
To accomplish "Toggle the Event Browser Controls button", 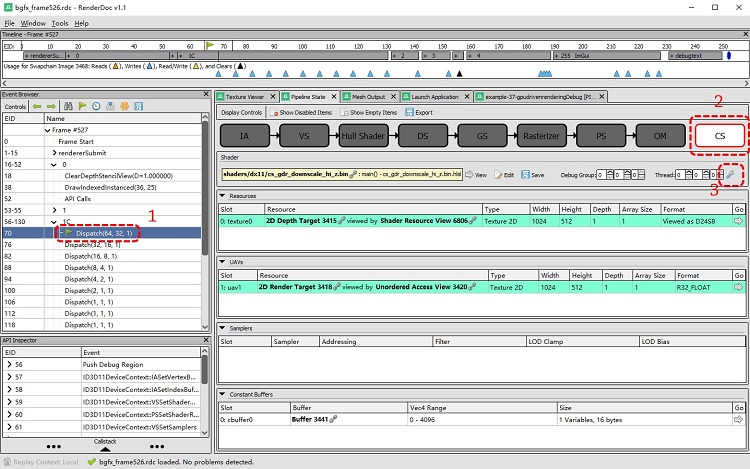I will pos(16,106).
